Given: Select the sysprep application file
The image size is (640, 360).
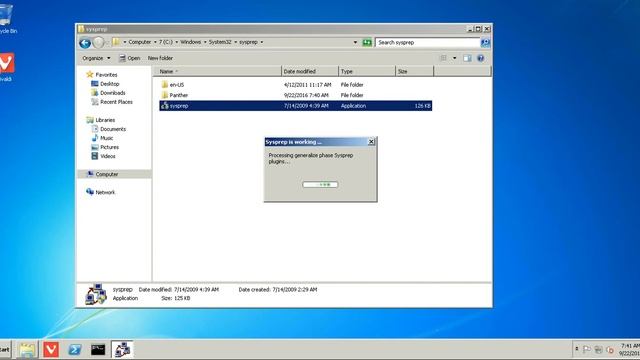Looking at the screenshot, I should [296, 106].
